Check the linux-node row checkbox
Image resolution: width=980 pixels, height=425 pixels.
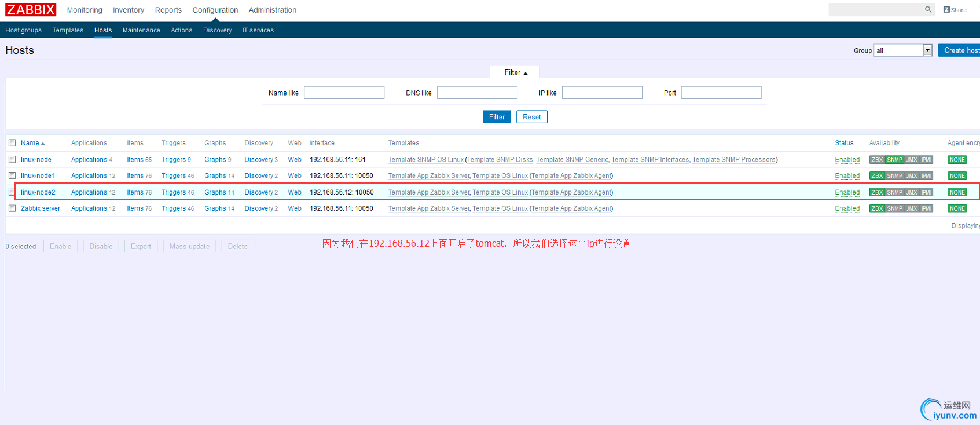[12, 159]
